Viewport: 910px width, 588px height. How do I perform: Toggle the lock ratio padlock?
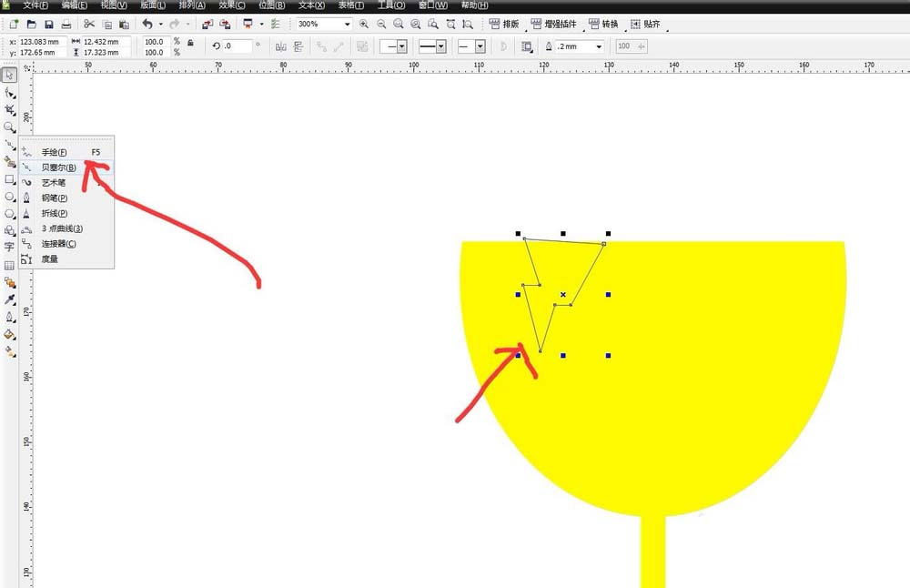(x=190, y=43)
